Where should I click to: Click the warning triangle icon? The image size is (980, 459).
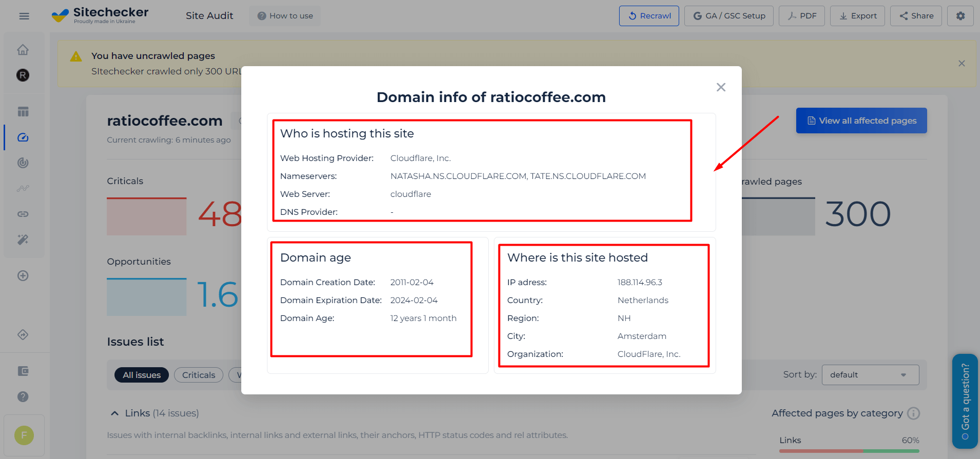click(76, 56)
